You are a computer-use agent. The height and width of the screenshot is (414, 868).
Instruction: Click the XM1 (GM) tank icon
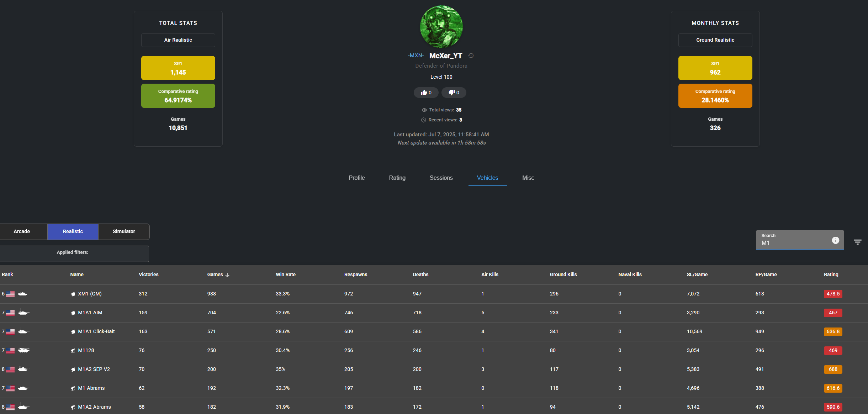[x=23, y=294]
